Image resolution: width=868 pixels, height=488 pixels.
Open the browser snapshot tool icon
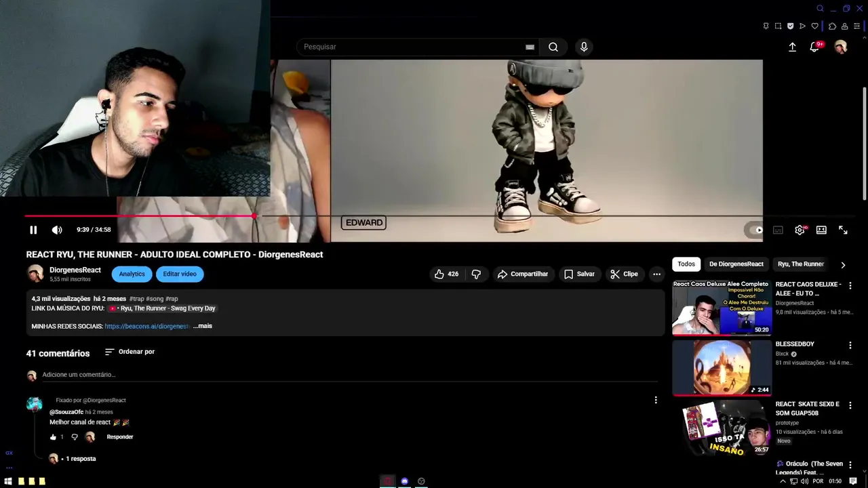(778, 26)
